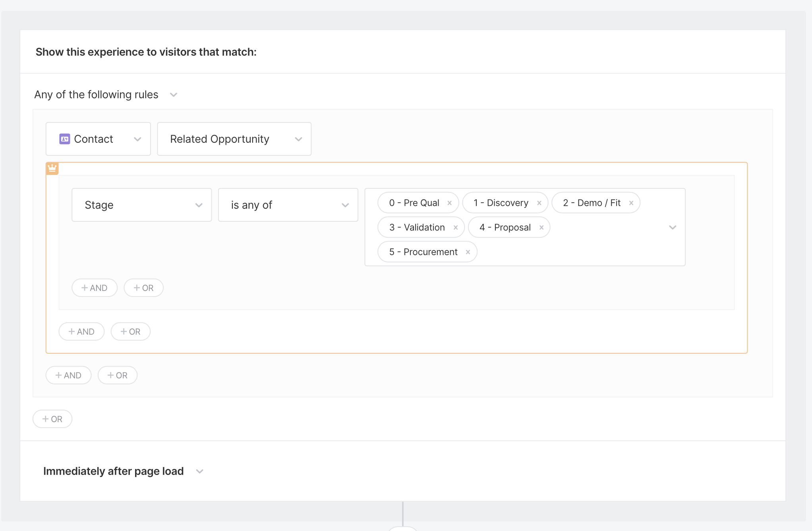
Task: Click the bottom-most standalone + OR button
Action: [52, 419]
